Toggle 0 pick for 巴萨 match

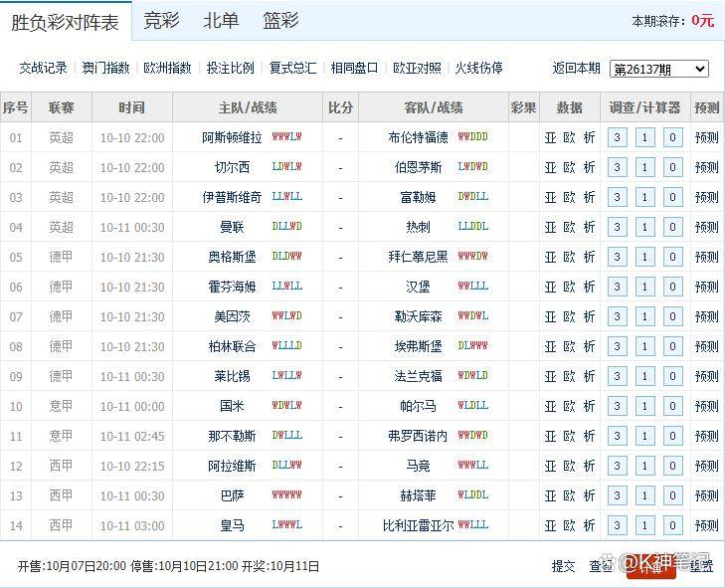click(x=672, y=495)
